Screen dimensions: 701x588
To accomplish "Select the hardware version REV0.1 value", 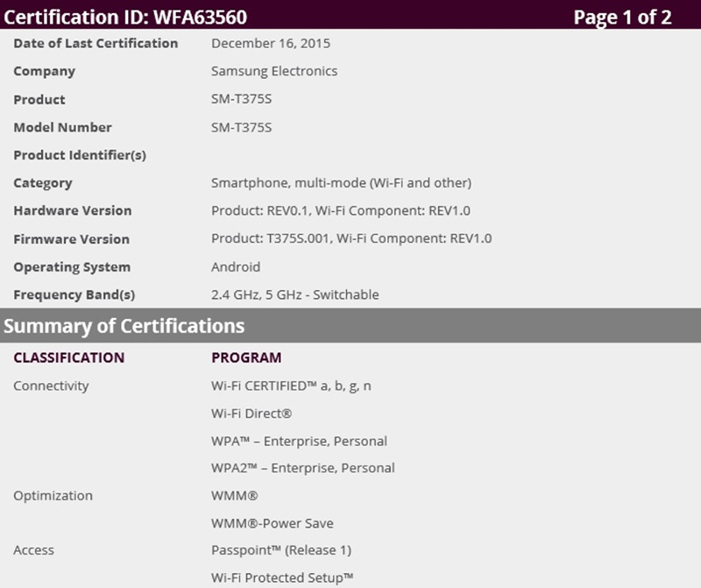I will pyautogui.click(x=341, y=210).
